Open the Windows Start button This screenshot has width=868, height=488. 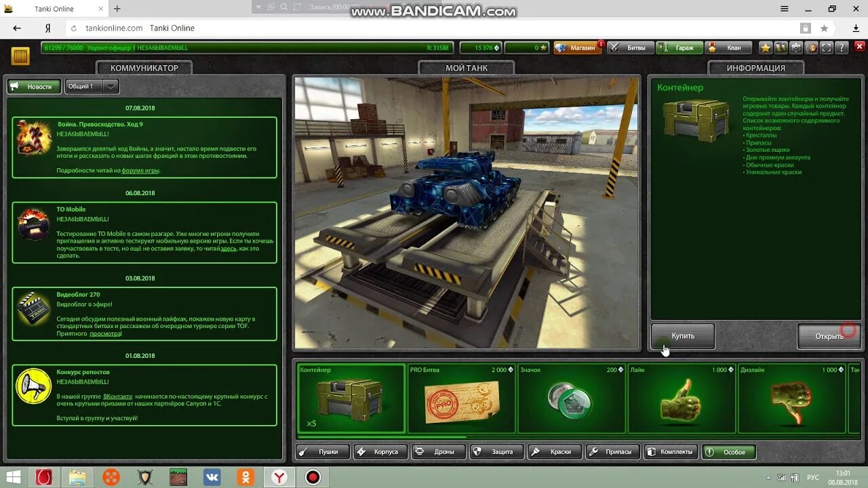click(12, 477)
